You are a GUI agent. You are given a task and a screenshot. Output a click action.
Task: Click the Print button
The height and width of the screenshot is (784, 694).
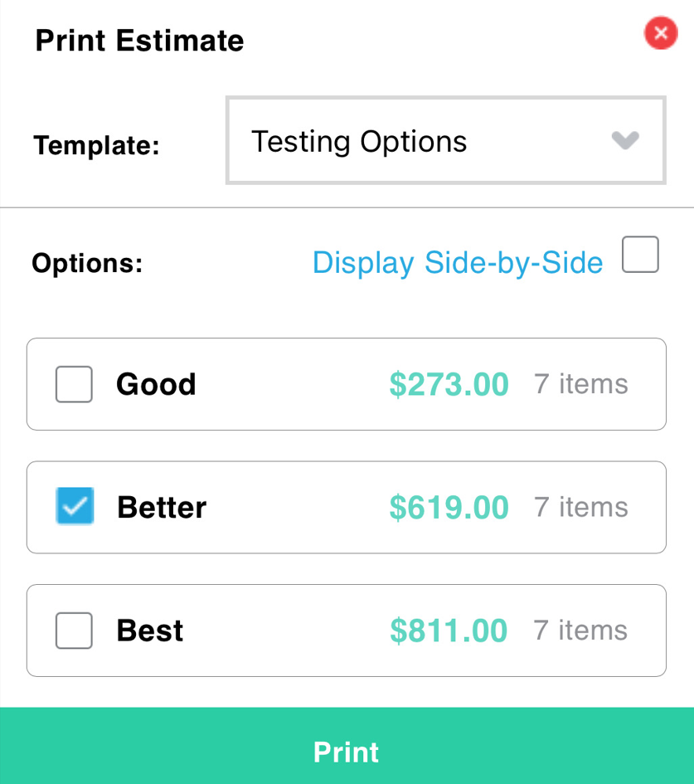click(x=347, y=746)
